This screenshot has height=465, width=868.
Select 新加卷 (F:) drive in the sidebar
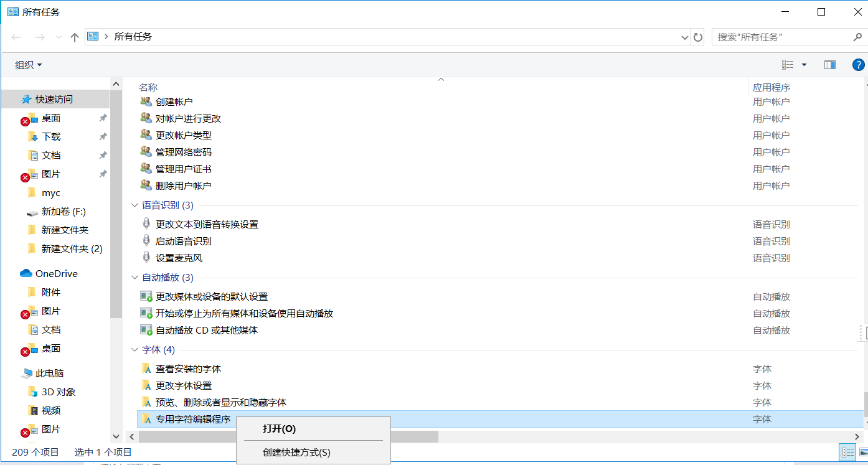64,212
